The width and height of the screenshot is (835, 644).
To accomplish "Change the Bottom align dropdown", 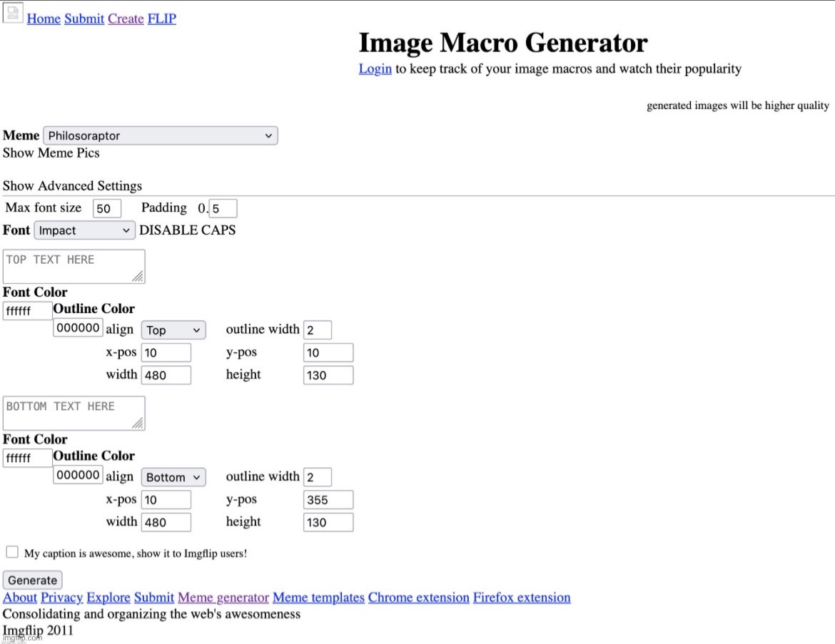I will pos(173,477).
